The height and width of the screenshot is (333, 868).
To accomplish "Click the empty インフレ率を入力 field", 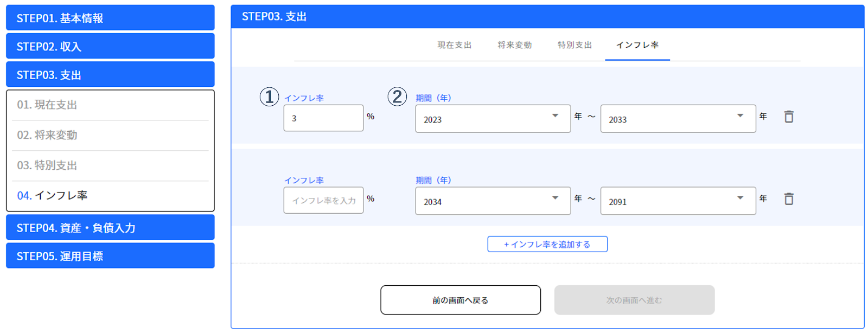I will pyautogui.click(x=323, y=200).
